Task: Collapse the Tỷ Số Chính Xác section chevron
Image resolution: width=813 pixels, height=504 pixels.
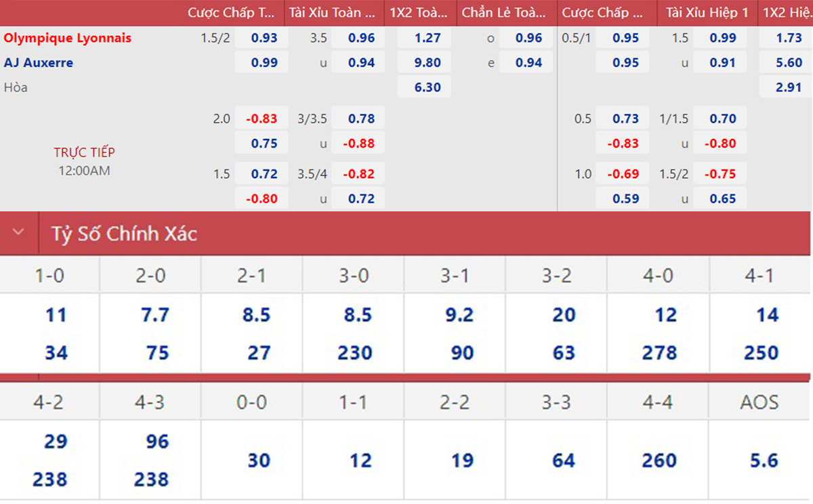Action: [18, 232]
